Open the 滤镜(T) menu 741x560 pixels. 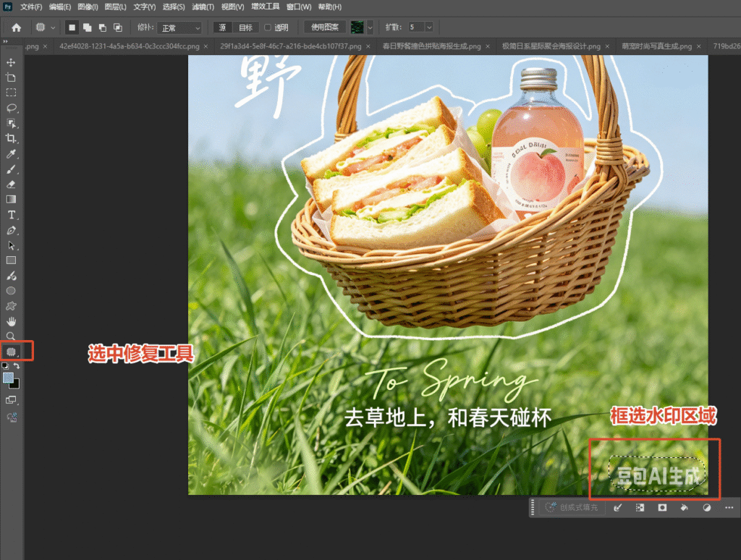pyautogui.click(x=203, y=7)
